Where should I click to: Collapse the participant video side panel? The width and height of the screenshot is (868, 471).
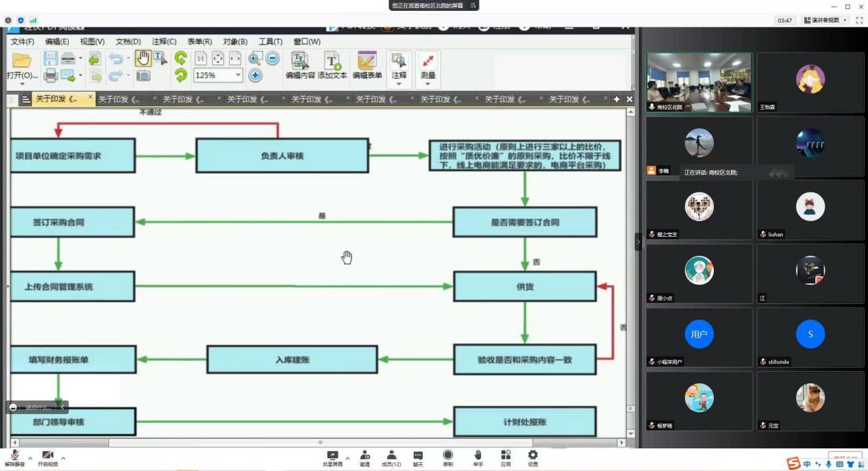click(x=638, y=242)
